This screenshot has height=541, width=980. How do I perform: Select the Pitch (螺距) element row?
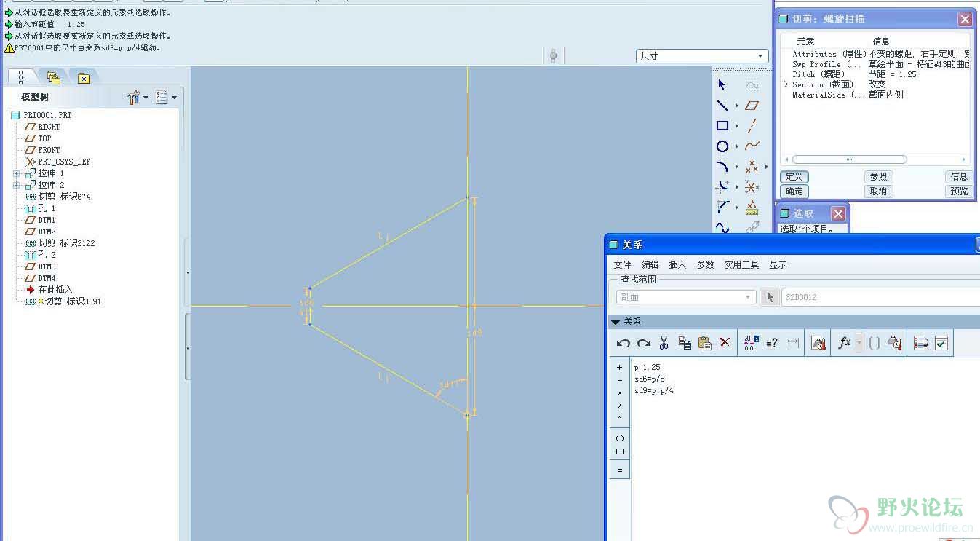[876, 74]
